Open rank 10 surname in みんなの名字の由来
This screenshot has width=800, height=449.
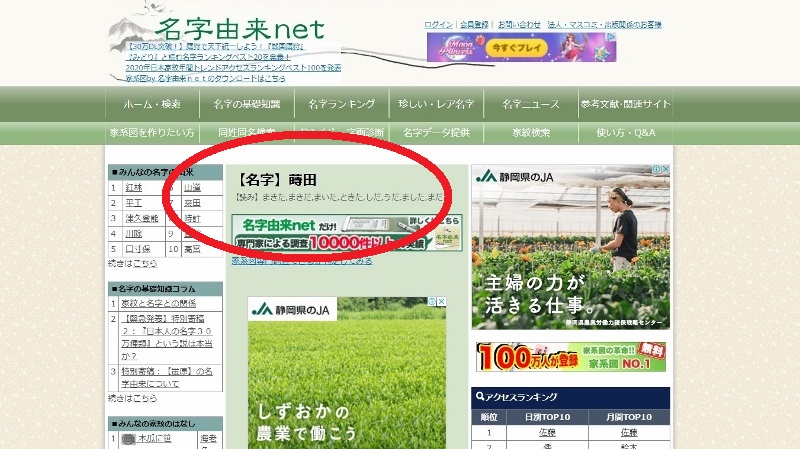tap(192, 249)
